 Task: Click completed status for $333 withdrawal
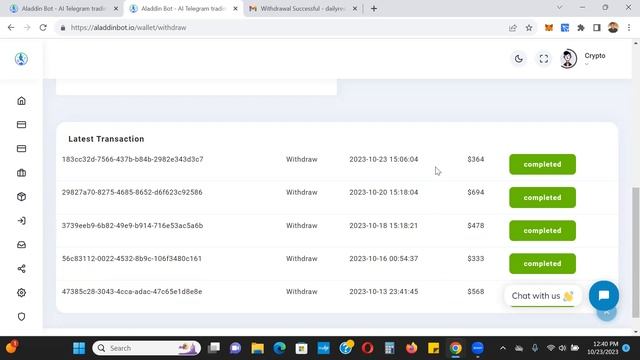coord(542,264)
